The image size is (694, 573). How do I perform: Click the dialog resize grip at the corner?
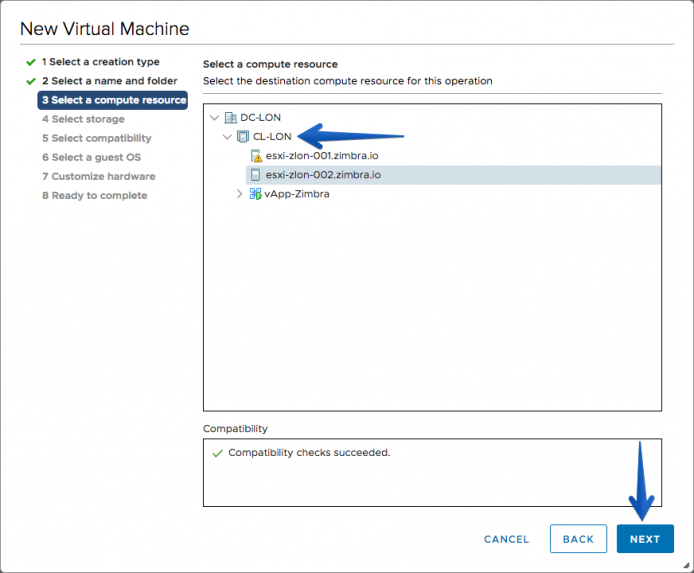(686, 565)
